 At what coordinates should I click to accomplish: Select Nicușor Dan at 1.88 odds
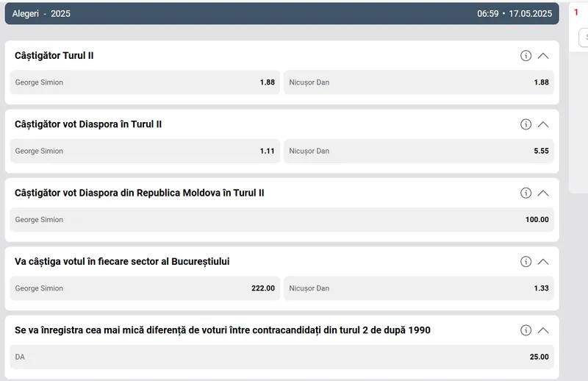(419, 82)
